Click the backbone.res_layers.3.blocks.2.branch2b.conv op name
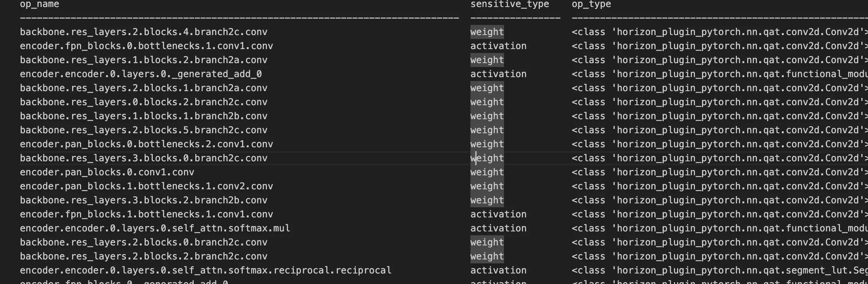Screen dimensions: 868x284 pyautogui.click(x=143, y=200)
